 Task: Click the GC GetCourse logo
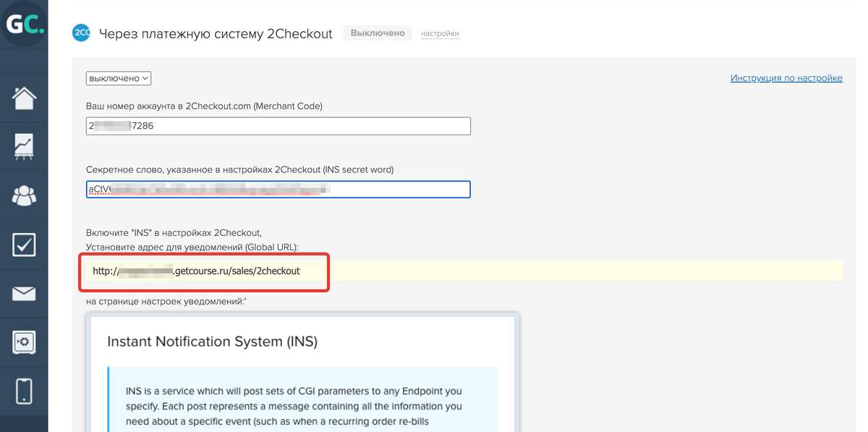pos(25,25)
